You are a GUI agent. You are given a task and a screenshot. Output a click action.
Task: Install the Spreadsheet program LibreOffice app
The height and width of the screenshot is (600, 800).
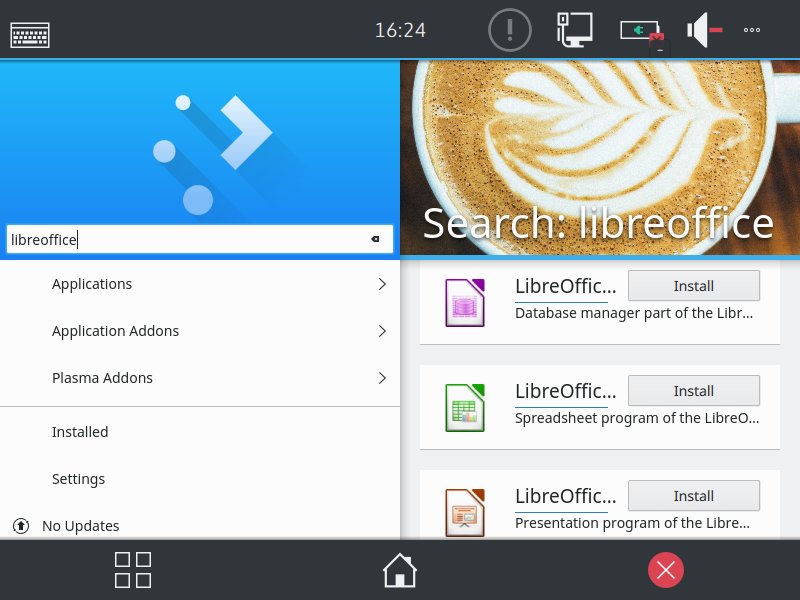[694, 391]
